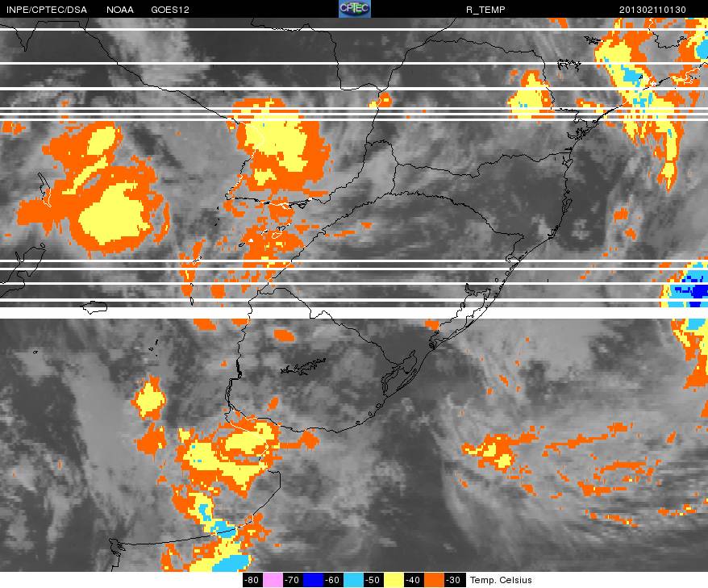Image resolution: width=708 pixels, height=588 pixels.
Task: Click the Temp. Celsius legend caption
Action: pos(501,580)
